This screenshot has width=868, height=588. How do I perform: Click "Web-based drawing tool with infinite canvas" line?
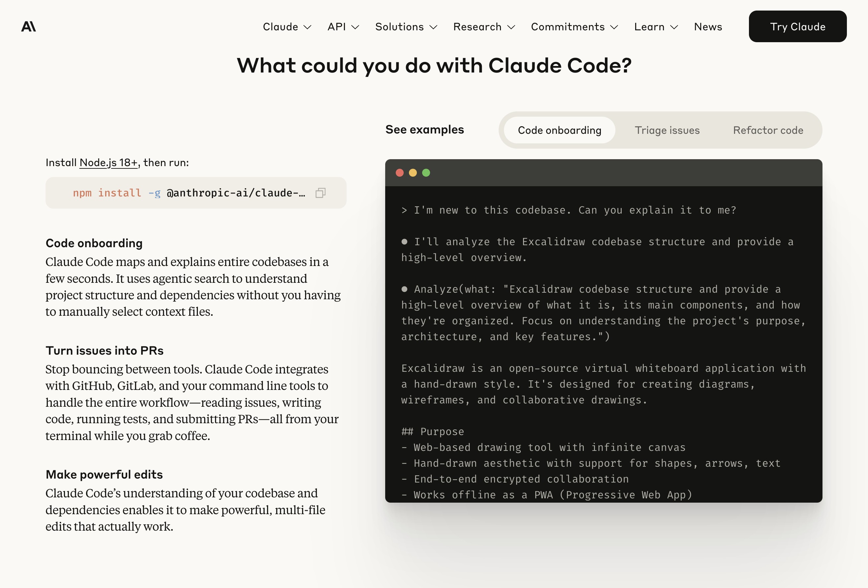tap(543, 447)
